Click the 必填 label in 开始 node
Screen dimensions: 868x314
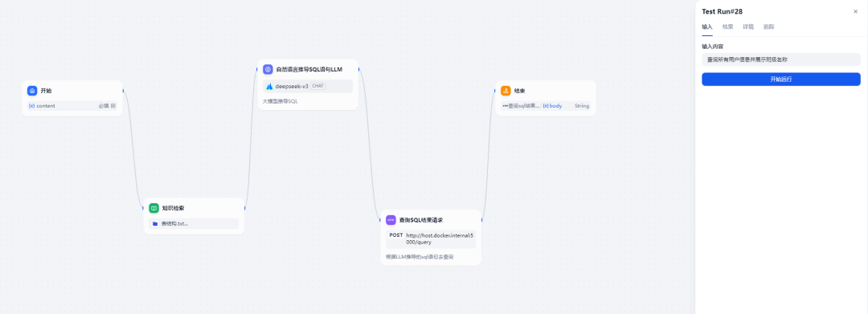pos(104,105)
